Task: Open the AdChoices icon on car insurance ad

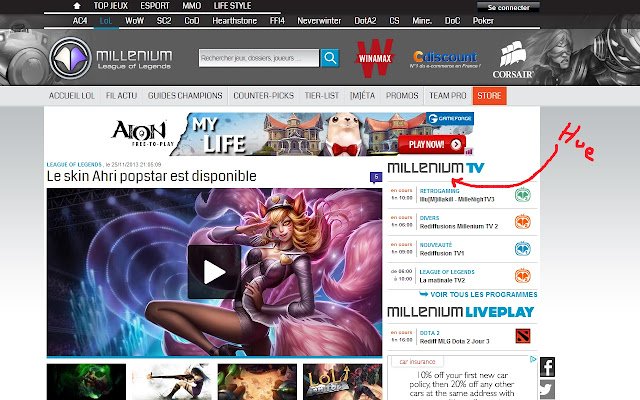Action: [533, 359]
